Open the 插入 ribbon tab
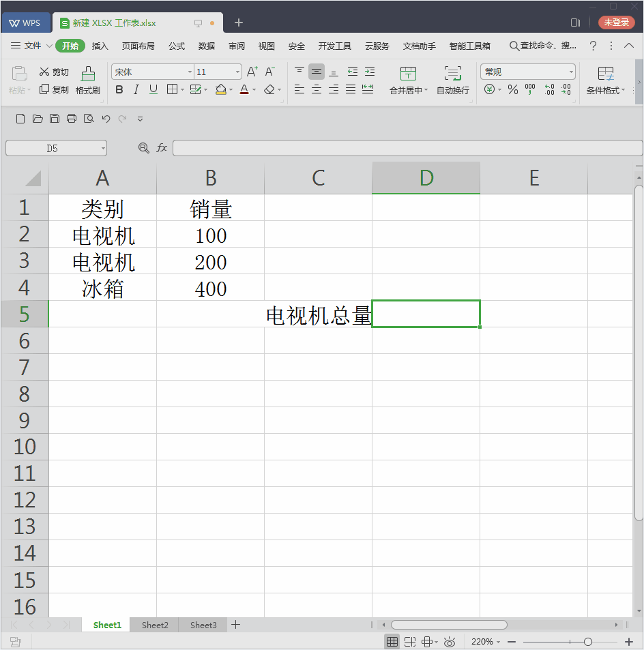The width and height of the screenshot is (644, 650). tap(100, 46)
